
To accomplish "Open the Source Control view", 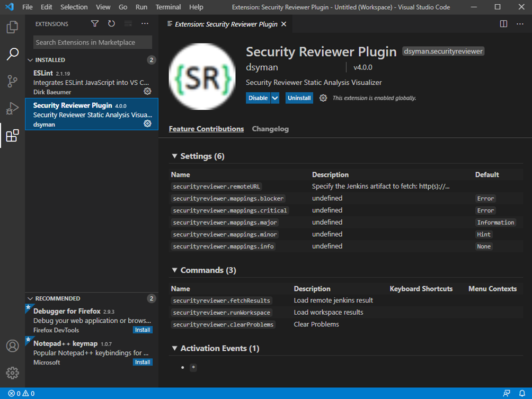I will [x=12, y=81].
